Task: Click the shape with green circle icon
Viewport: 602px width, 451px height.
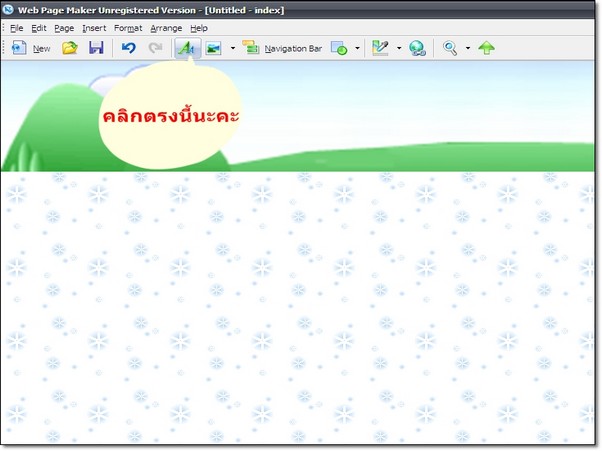Action: point(339,48)
